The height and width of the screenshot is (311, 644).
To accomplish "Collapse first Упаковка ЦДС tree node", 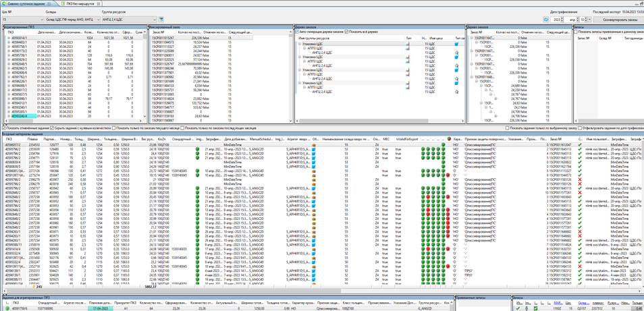I will [x=300, y=43].
